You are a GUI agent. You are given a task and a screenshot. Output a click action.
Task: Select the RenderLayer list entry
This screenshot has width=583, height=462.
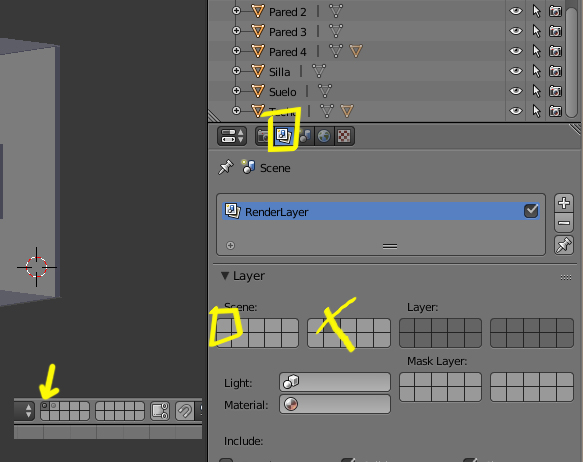(380, 211)
